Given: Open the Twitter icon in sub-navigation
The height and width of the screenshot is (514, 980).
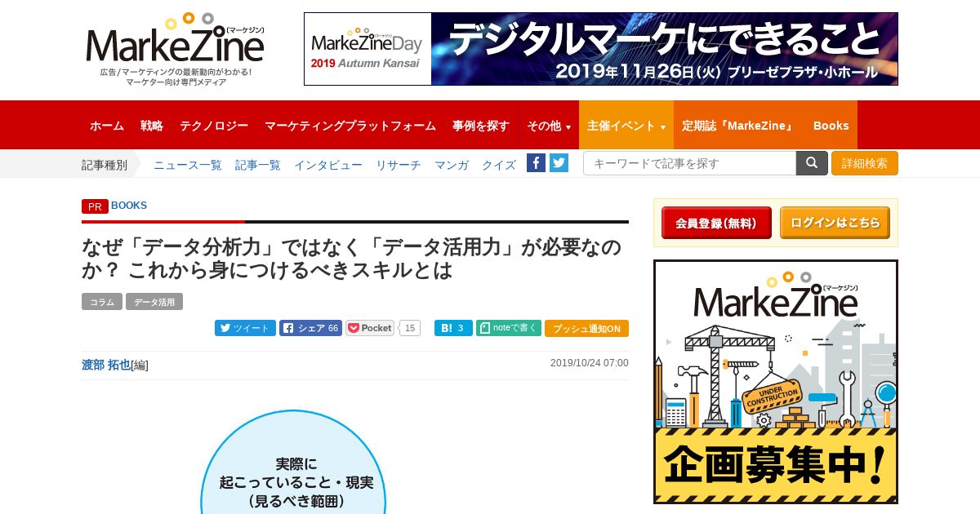Looking at the screenshot, I should tap(559, 162).
